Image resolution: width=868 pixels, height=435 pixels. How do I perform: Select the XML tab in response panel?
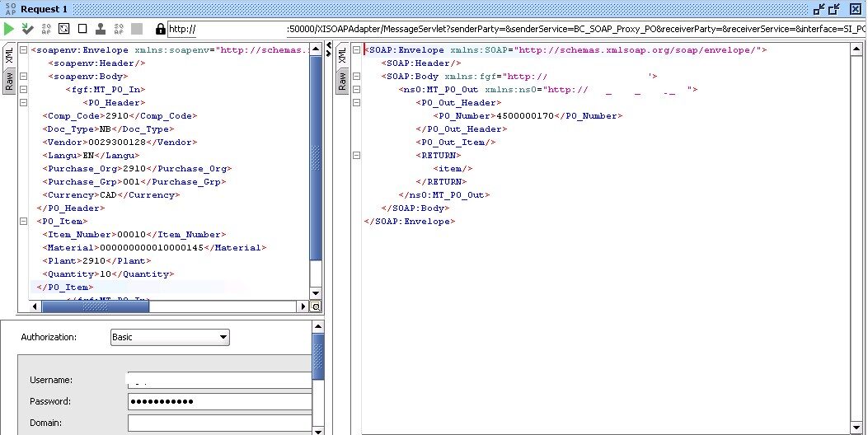(x=341, y=54)
